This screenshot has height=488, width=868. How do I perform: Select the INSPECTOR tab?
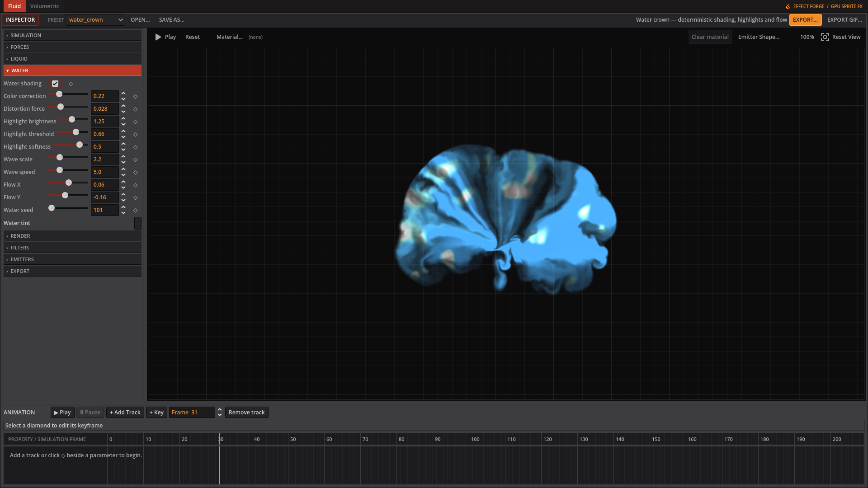[x=20, y=20]
